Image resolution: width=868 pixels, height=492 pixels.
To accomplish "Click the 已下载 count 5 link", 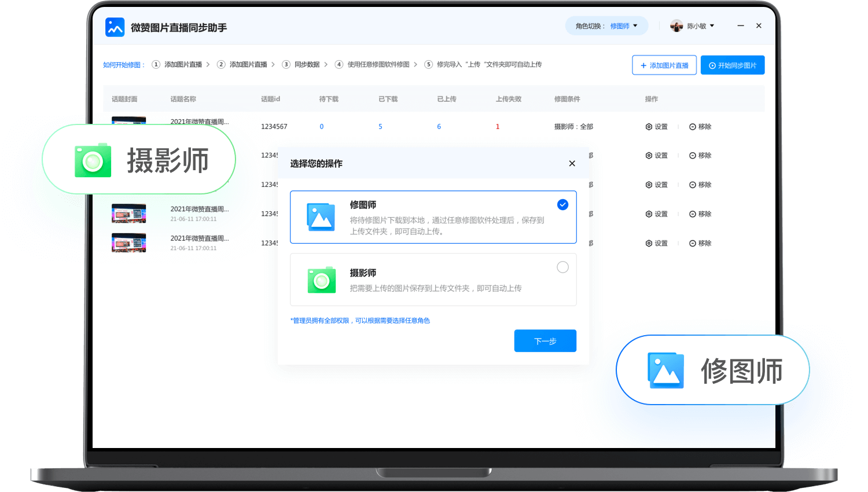I will point(380,127).
